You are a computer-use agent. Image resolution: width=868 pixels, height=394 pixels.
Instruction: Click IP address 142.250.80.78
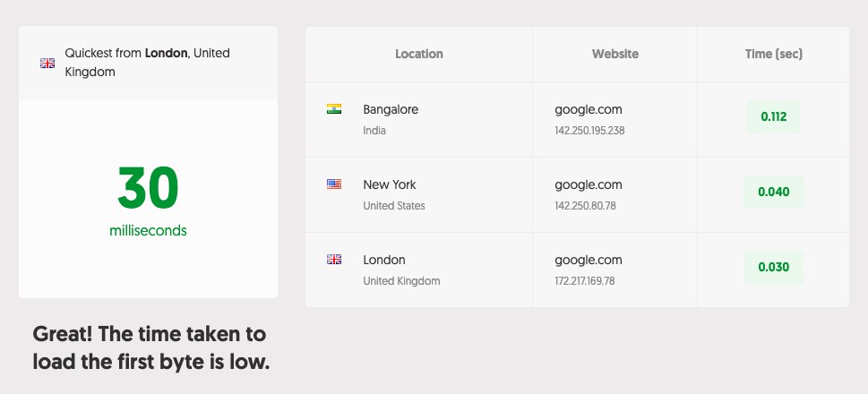pos(585,206)
